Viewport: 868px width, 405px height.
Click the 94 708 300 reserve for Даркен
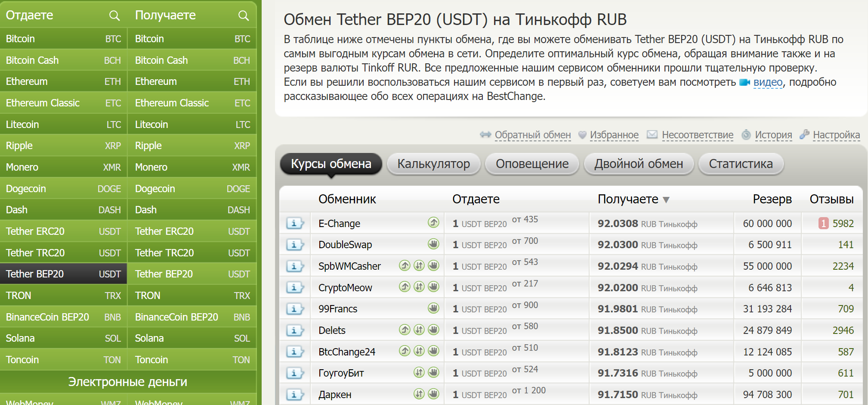coord(767,395)
